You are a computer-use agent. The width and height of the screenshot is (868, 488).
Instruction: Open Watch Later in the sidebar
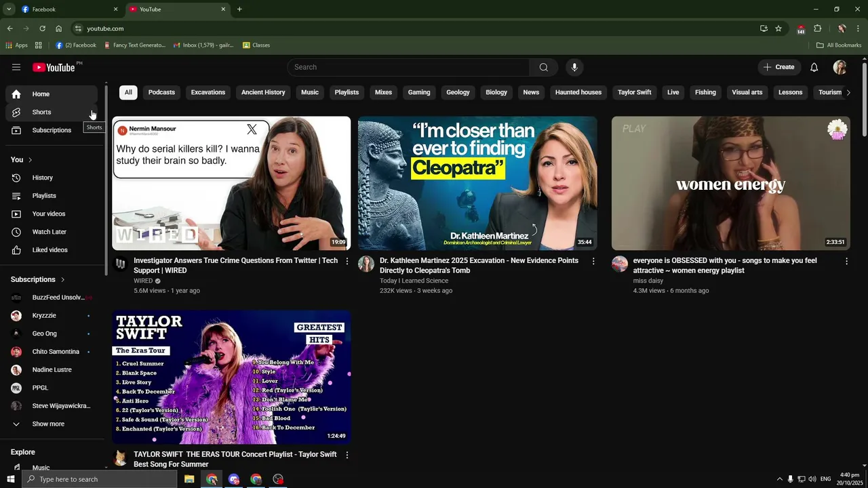(x=52, y=232)
